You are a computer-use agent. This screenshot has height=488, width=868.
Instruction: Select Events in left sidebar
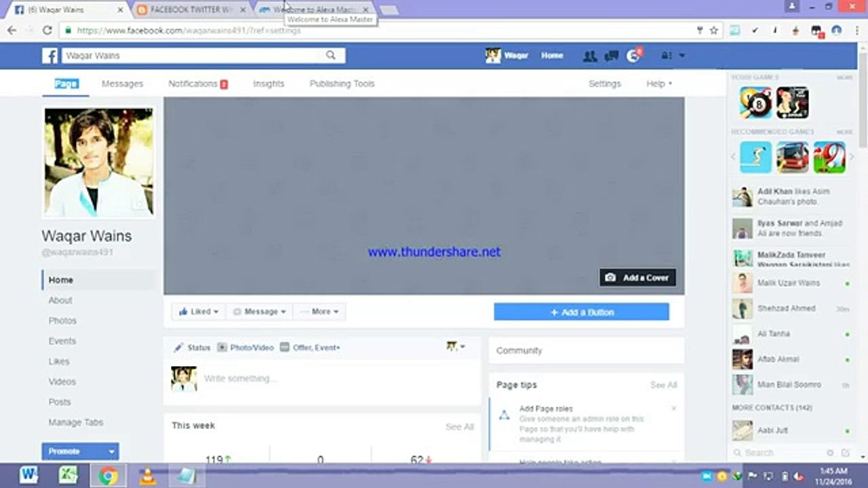click(x=62, y=341)
